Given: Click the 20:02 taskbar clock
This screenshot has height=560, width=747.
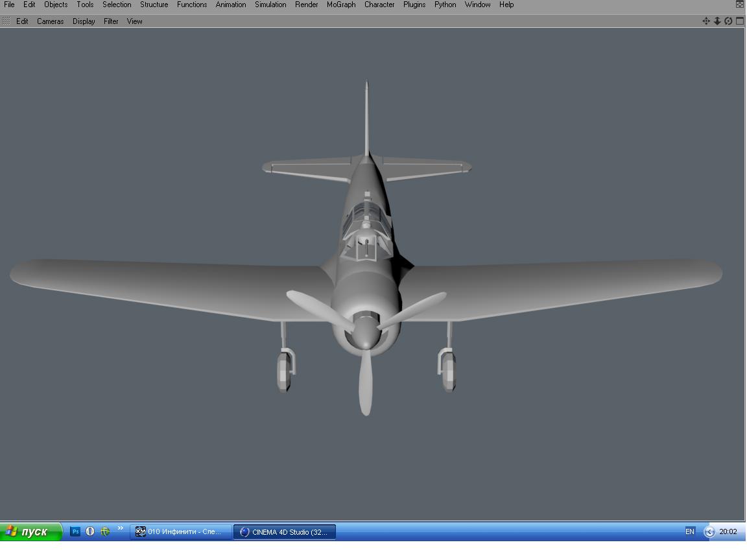Looking at the screenshot, I should pos(728,531).
